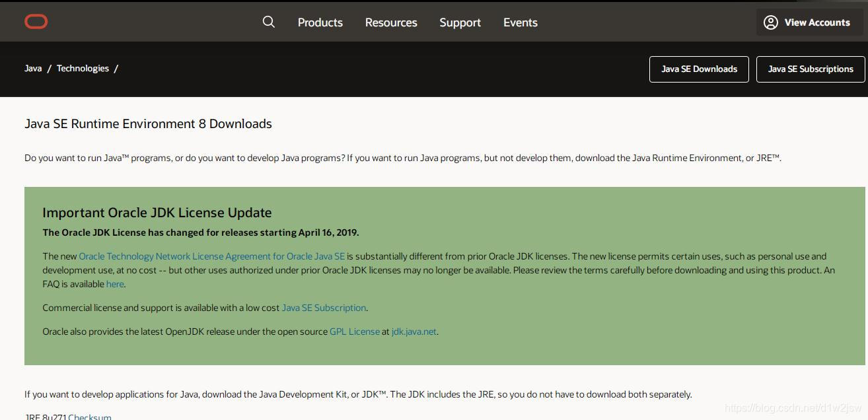Open the Products menu
This screenshot has width=868, height=420.
[x=320, y=22]
